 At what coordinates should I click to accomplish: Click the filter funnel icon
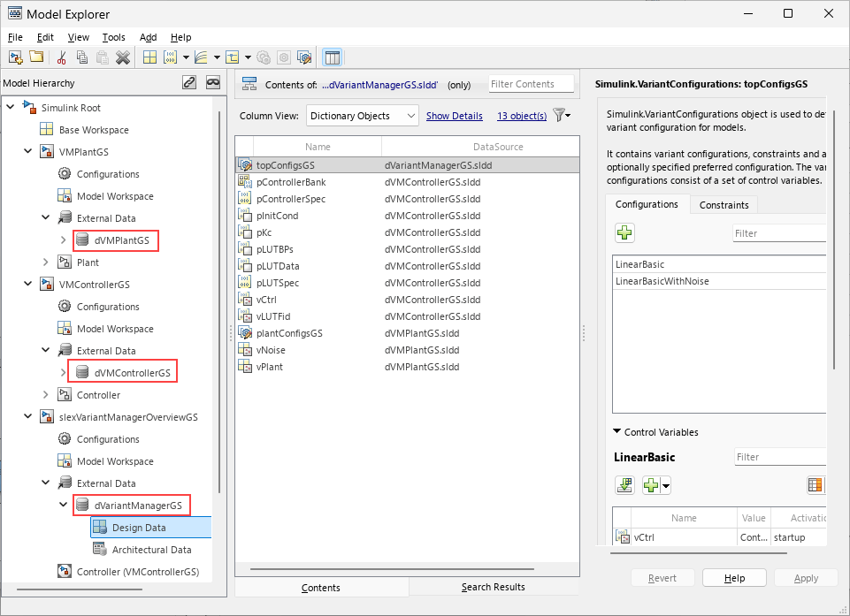tap(559, 115)
